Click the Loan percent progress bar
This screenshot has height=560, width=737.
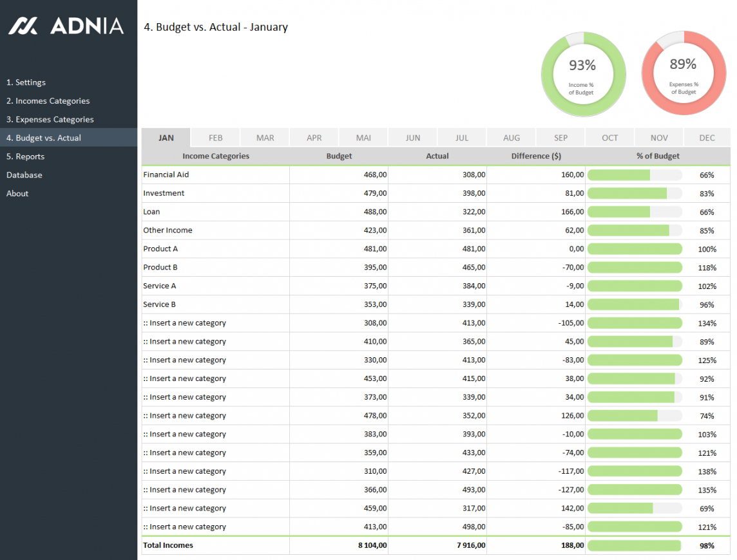[x=635, y=212]
